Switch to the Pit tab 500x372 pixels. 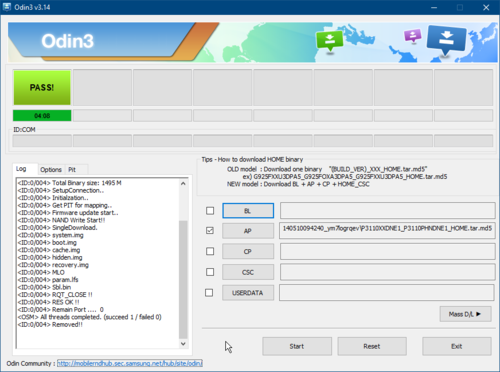(72, 170)
